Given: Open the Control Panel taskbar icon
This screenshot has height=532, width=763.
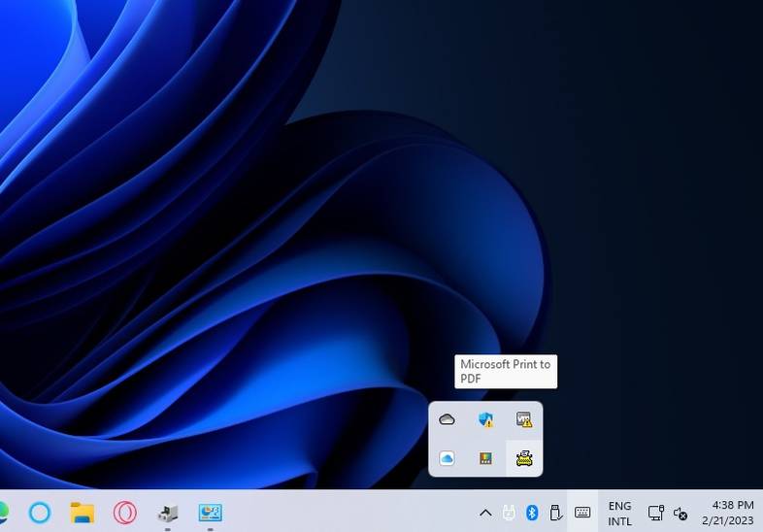Looking at the screenshot, I should pos(210,512).
